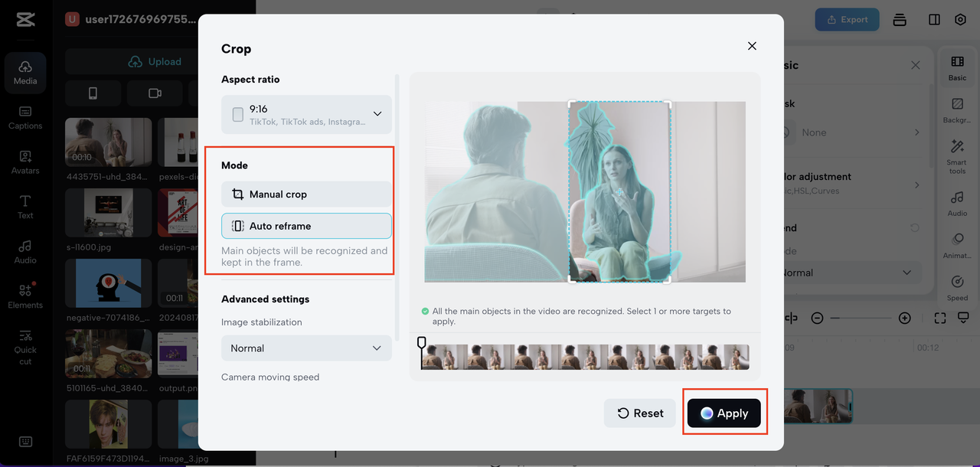This screenshot has width=980, height=467.
Task: Click the Upload button
Action: 155,61
